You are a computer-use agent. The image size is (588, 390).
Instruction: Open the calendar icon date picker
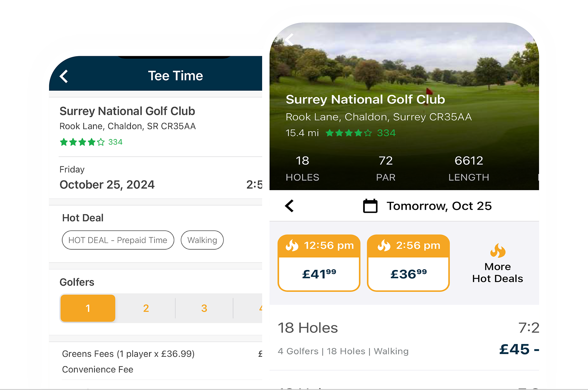(370, 206)
